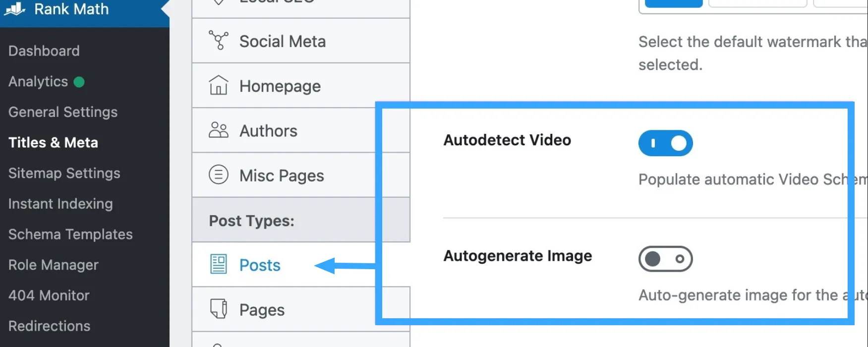Click the Homepage house icon
This screenshot has height=347, width=868.
coord(218,86)
